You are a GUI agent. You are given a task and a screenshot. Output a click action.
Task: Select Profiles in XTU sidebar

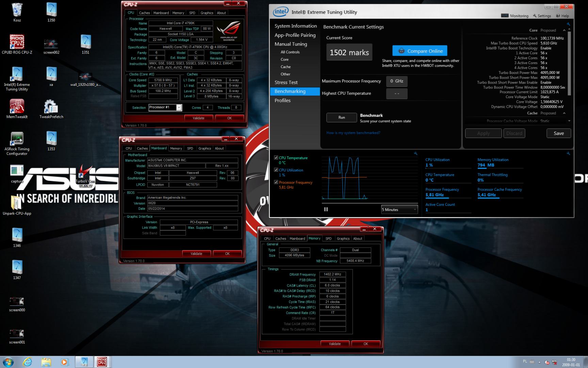(x=283, y=101)
